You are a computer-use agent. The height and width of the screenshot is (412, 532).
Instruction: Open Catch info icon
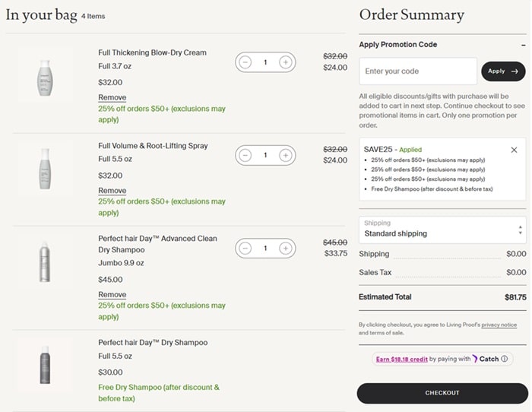505,359
